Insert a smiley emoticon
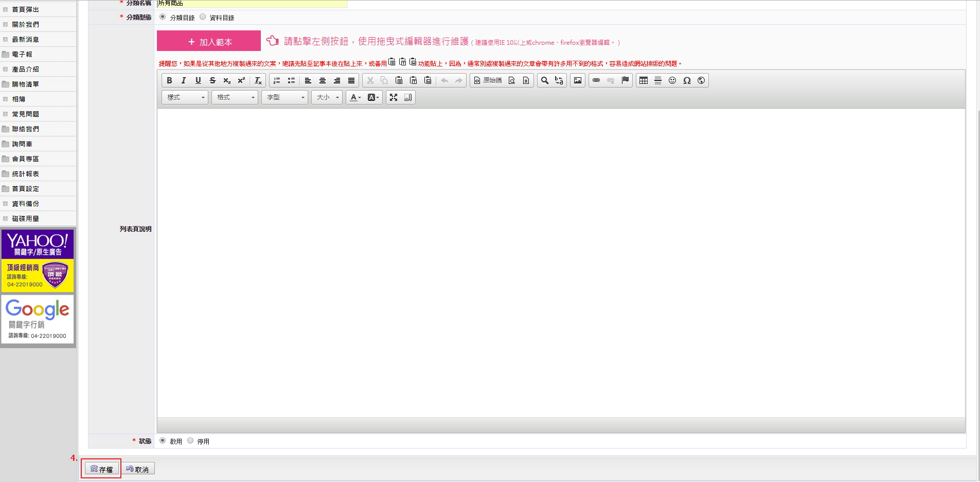The height and width of the screenshot is (482, 980). (672, 80)
